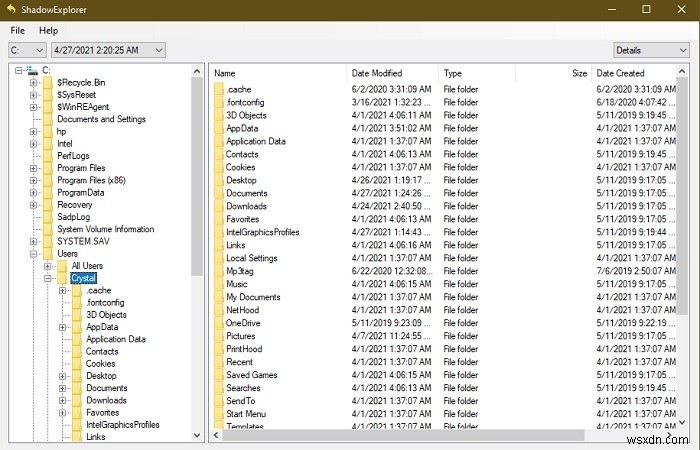Collapse the Users tree node
Image resolution: width=700 pixels, height=450 pixels.
tap(33, 254)
